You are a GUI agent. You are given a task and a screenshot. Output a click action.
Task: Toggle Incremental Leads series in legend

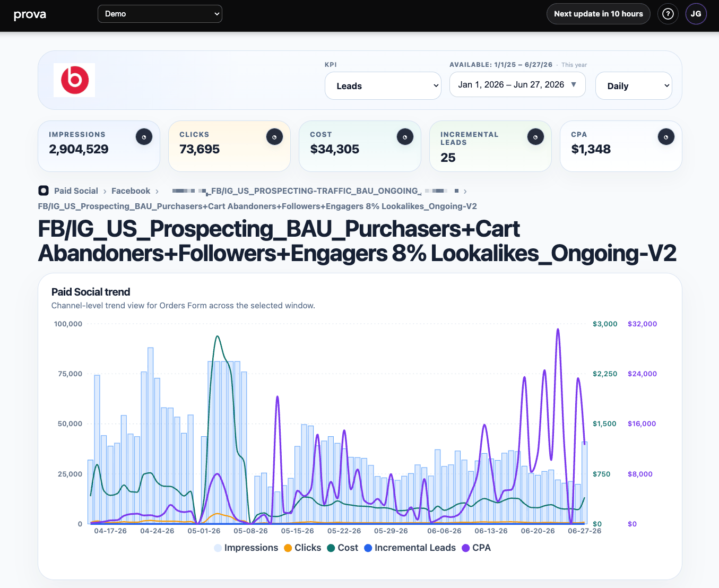[x=410, y=548]
